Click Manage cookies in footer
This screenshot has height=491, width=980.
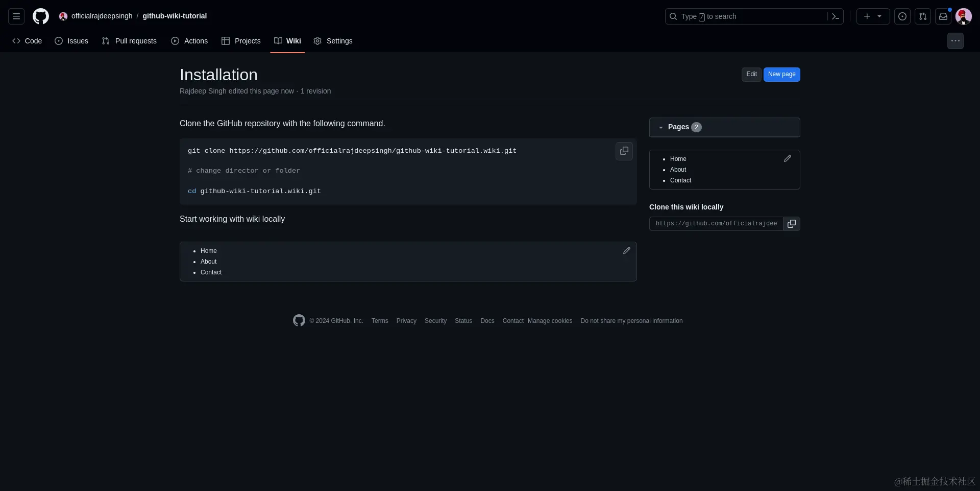550,321
